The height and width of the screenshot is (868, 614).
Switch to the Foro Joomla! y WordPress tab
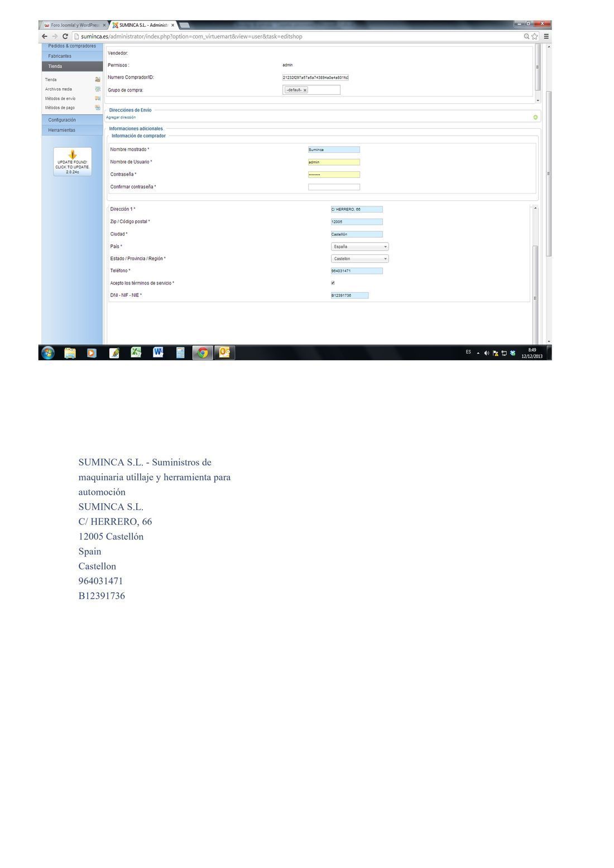[74, 25]
